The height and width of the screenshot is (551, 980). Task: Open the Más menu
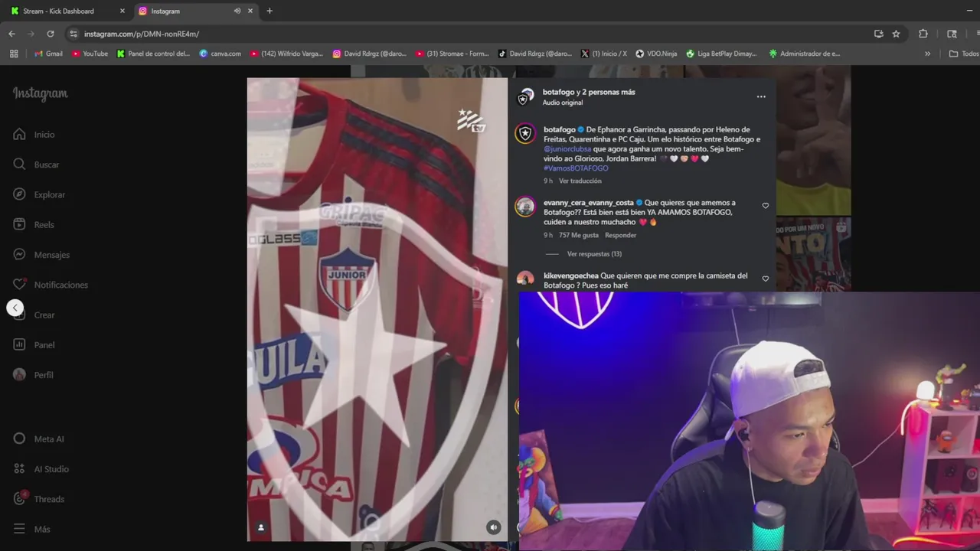[31, 529]
